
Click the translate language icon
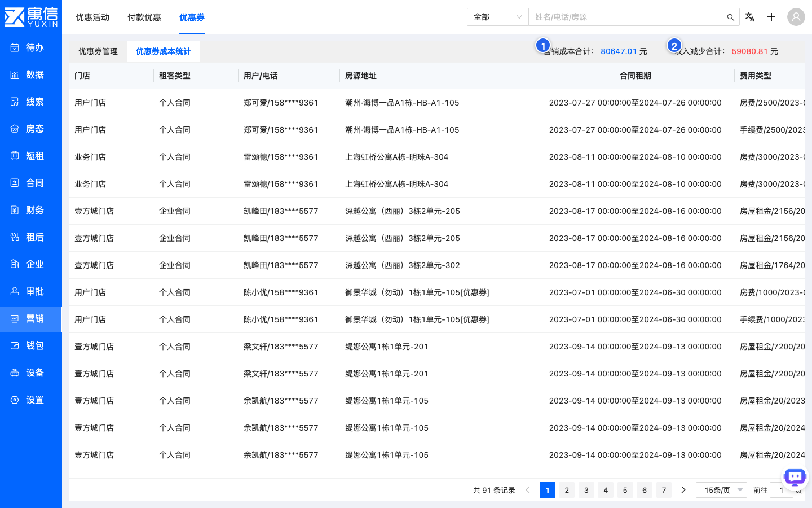[x=750, y=17]
